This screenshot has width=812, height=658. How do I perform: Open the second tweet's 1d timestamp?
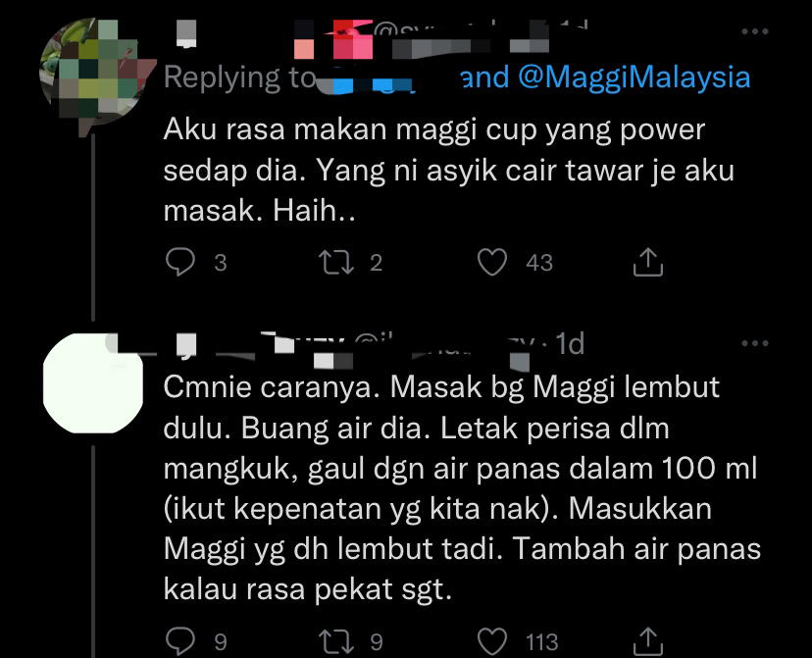[x=570, y=344]
